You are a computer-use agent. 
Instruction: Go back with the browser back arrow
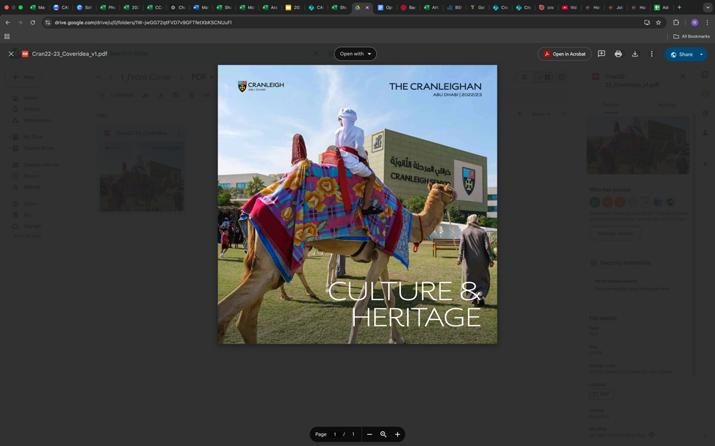[8, 22]
